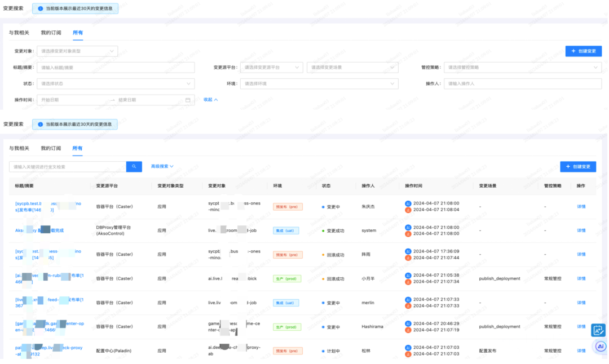Expand the 管控策略 dropdown
The image size is (609, 364).
(522, 68)
